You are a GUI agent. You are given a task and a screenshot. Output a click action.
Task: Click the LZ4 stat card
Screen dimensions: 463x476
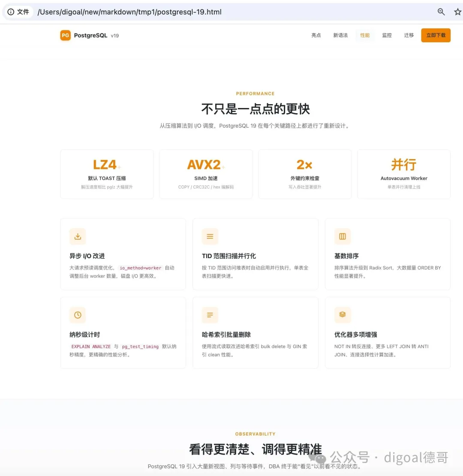107,174
